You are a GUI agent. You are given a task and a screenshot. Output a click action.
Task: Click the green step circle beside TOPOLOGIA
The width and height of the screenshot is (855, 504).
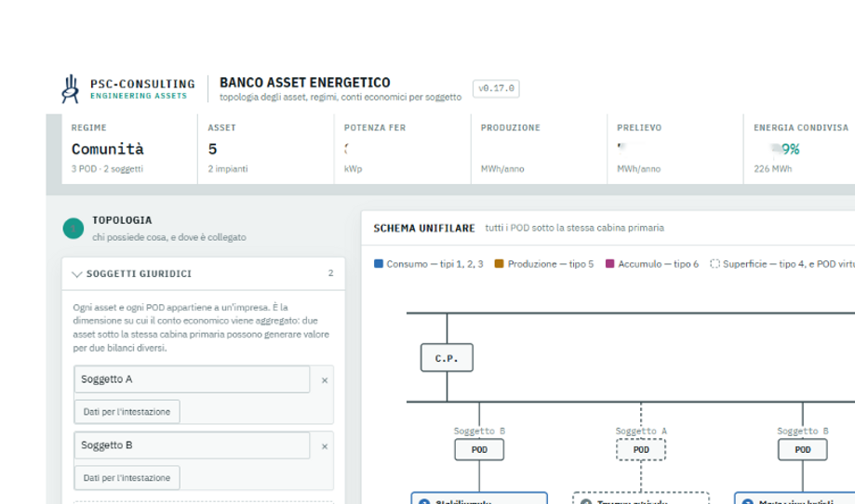click(x=73, y=229)
